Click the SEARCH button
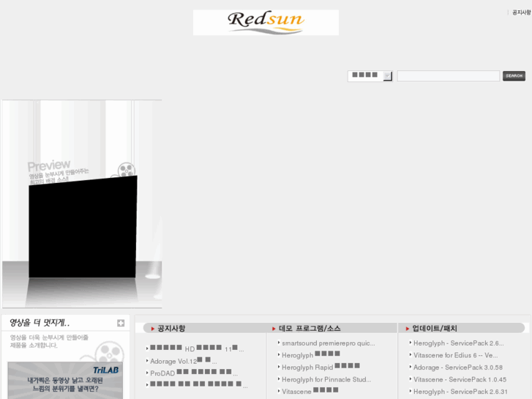532x399 pixels. pyautogui.click(x=514, y=75)
